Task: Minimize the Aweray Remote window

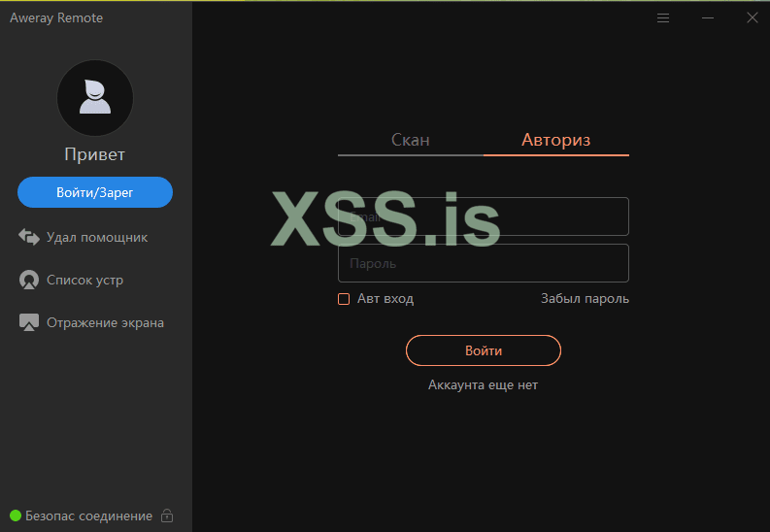Action: pos(708,18)
